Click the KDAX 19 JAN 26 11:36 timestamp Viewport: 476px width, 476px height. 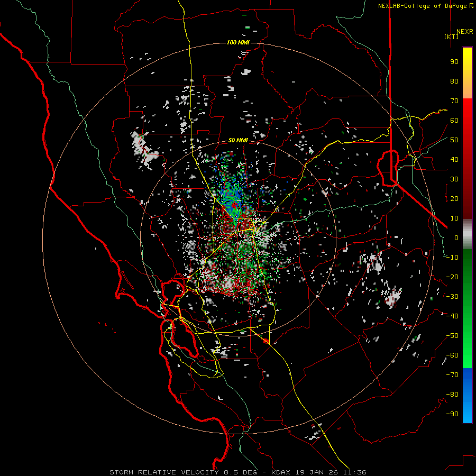(x=318, y=472)
